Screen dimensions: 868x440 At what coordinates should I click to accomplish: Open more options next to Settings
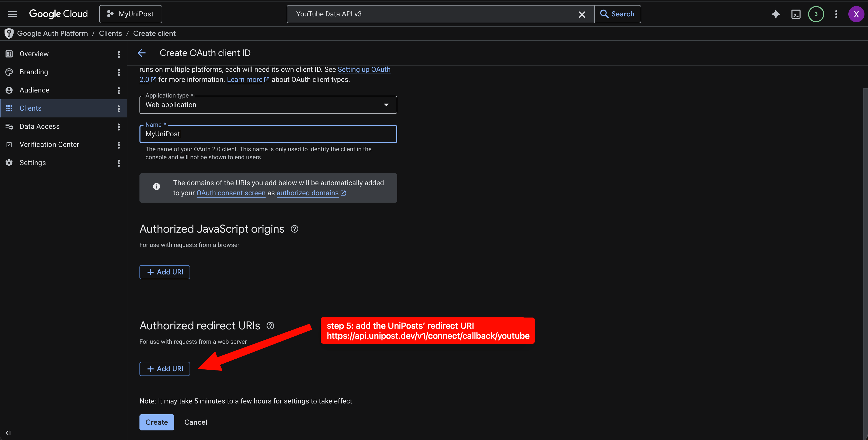point(119,163)
